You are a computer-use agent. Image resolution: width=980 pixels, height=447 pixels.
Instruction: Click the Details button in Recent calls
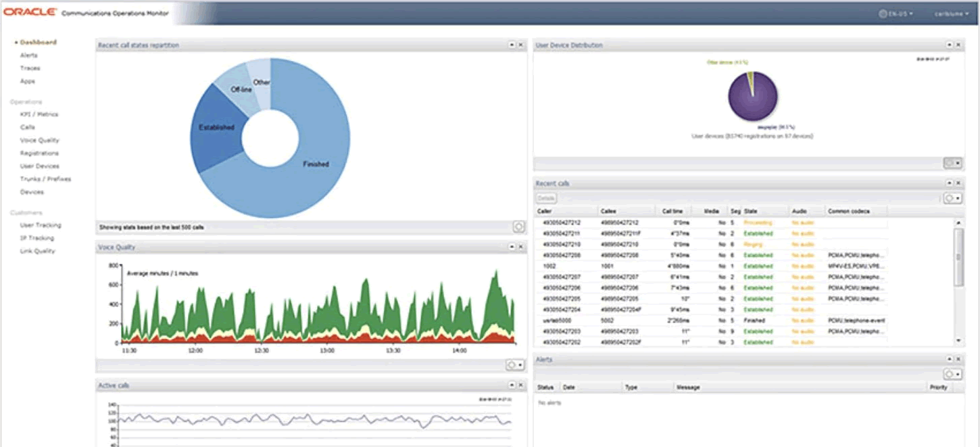coord(546,197)
